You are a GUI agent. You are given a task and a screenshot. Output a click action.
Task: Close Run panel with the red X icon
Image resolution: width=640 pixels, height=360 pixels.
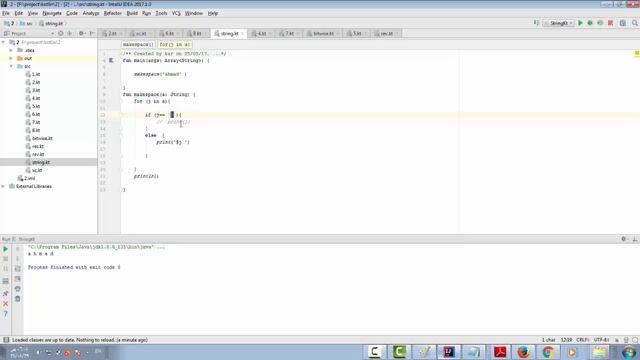[6, 304]
